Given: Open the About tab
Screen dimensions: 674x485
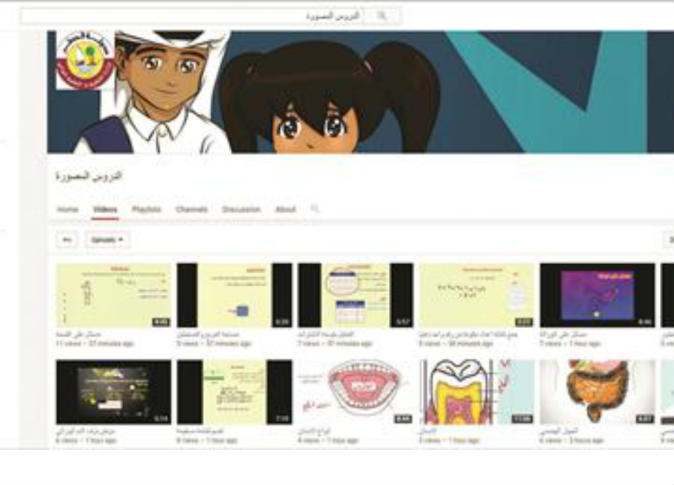Looking at the screenshot, I should tap(286, 210).
